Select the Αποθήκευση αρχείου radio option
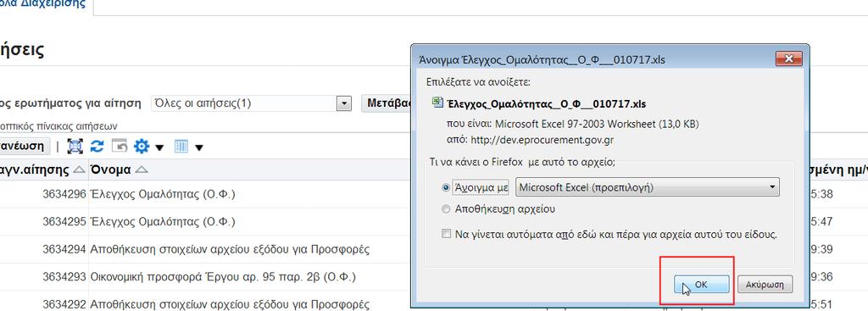This screenshot has width=868, height=311. [x=446, y=209]
